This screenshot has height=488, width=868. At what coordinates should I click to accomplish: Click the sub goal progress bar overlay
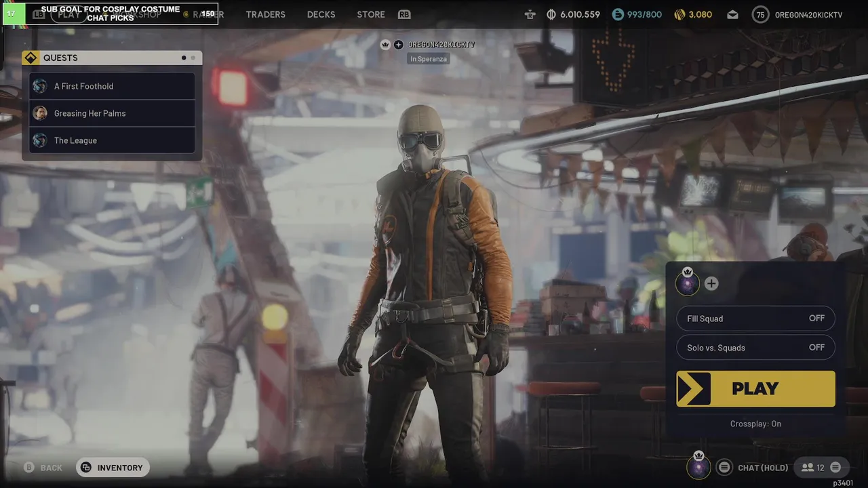point(111,14)
